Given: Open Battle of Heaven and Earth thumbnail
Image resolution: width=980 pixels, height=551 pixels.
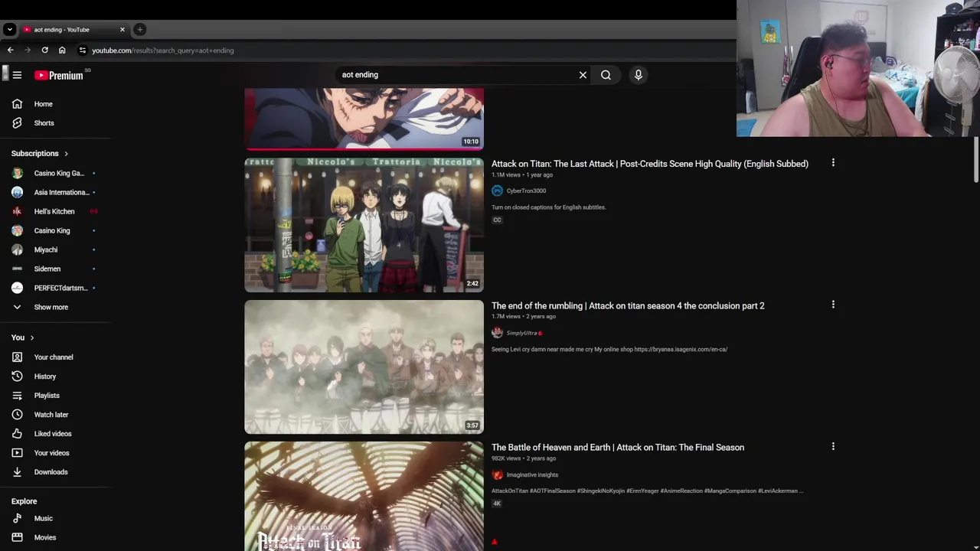Looking at the screenshot, I should pos(364,496).
